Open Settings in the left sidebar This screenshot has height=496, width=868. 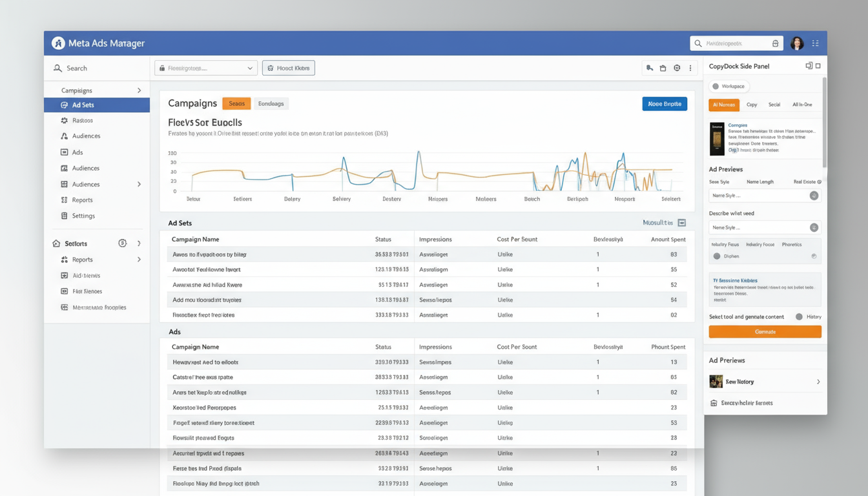click(x=83, y=216)
